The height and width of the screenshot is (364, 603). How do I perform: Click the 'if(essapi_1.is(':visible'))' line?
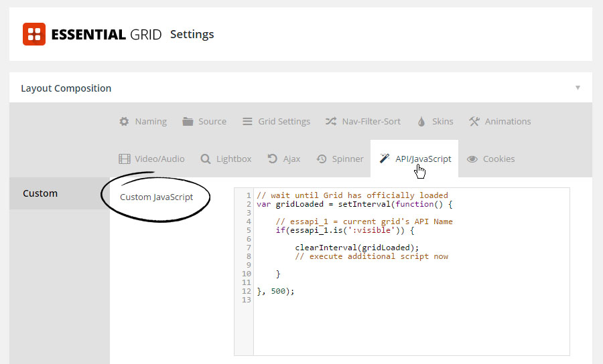345,230
